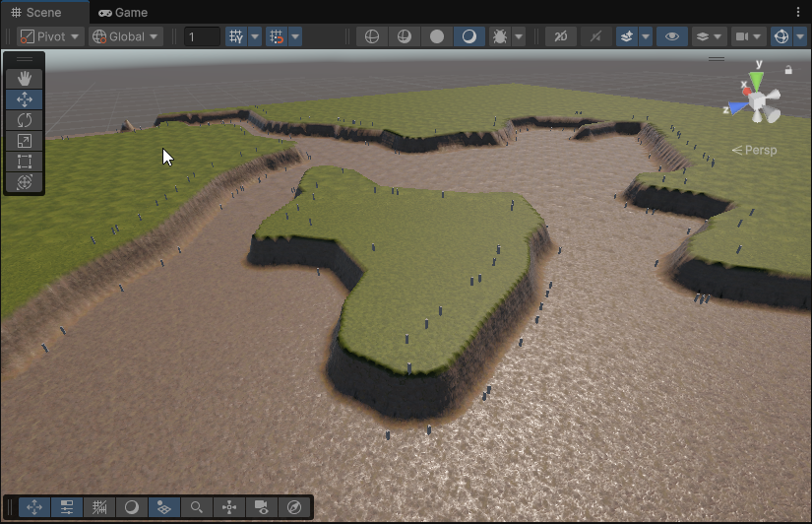Open Orientation overlay in bottom bar
The height and width of the screenshot is (524, 812).
[229, 507]
